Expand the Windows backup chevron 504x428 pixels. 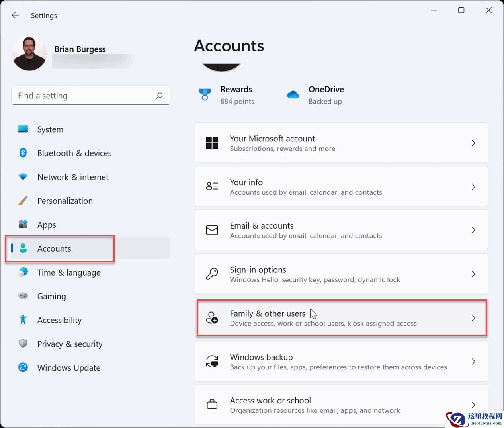pyautogui.click(x=473, y=362)
